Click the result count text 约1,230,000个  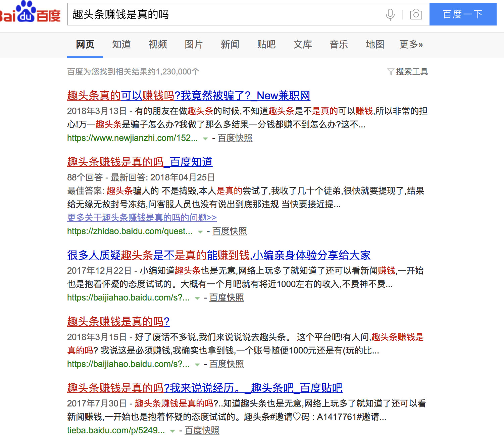tap(174, 72)
